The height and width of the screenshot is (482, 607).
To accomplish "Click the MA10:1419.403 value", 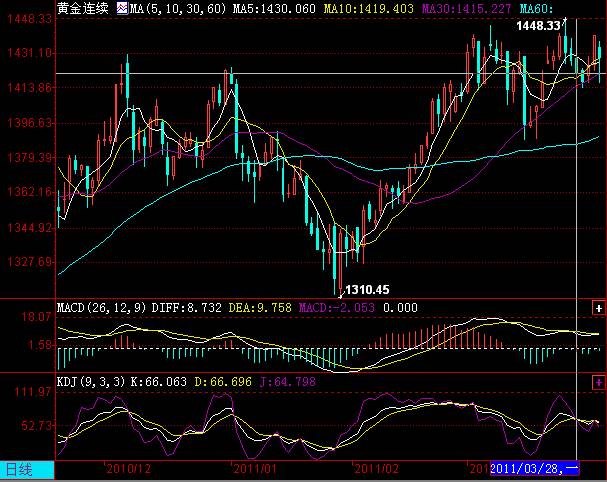I will tap(369, 8).
